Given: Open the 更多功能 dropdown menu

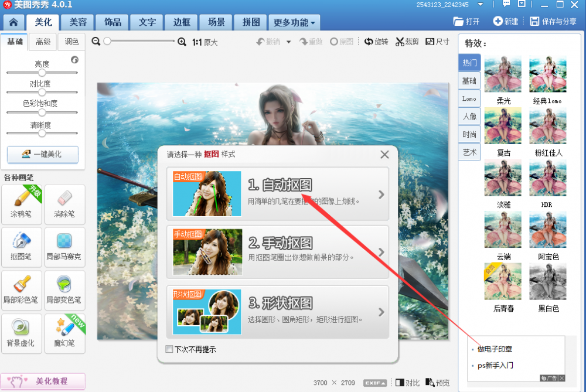Looking at the screenshot, I should coord(294,22).
